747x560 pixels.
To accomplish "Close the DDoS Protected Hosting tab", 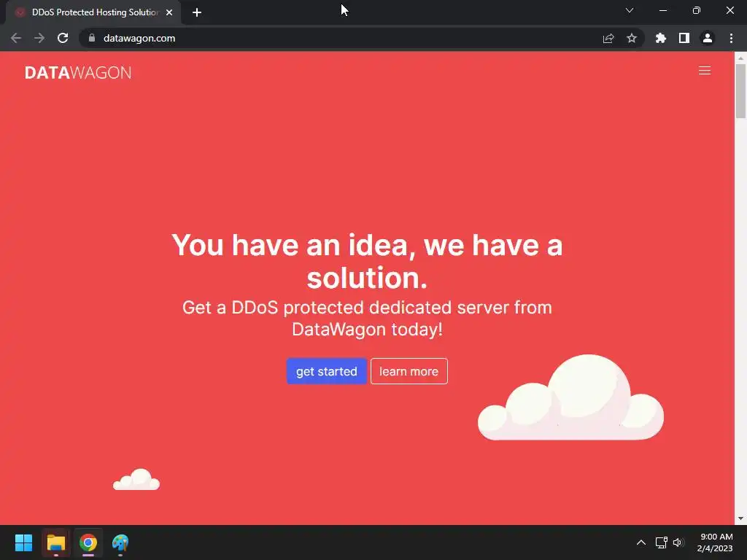I will pyautogui.click(x=169, y=12).
